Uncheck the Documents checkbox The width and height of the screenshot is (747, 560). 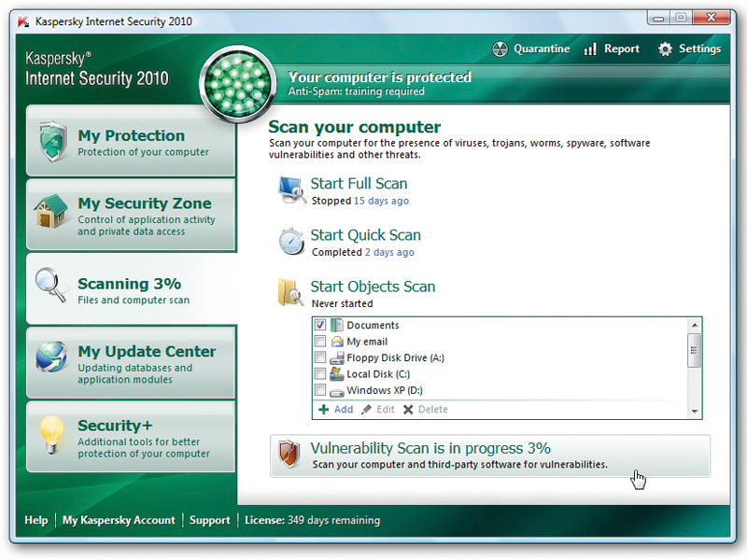point(320,325)
